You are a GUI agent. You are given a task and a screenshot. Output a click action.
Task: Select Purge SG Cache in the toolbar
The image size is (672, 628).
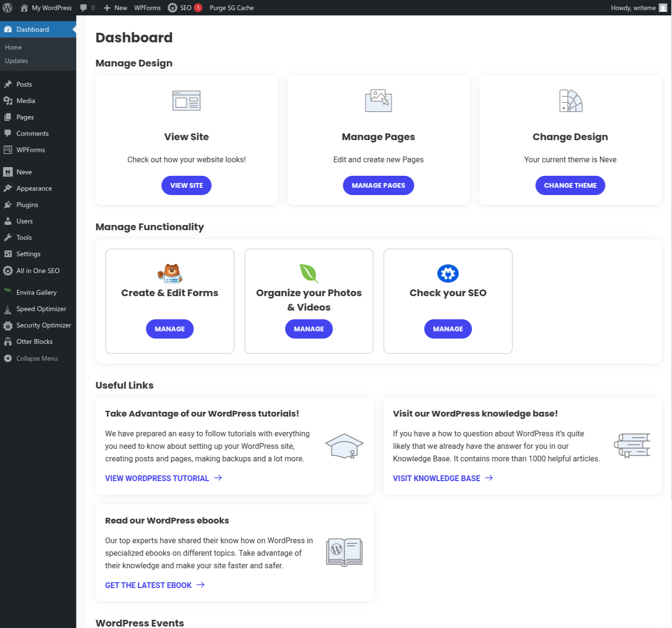point(232,8)
